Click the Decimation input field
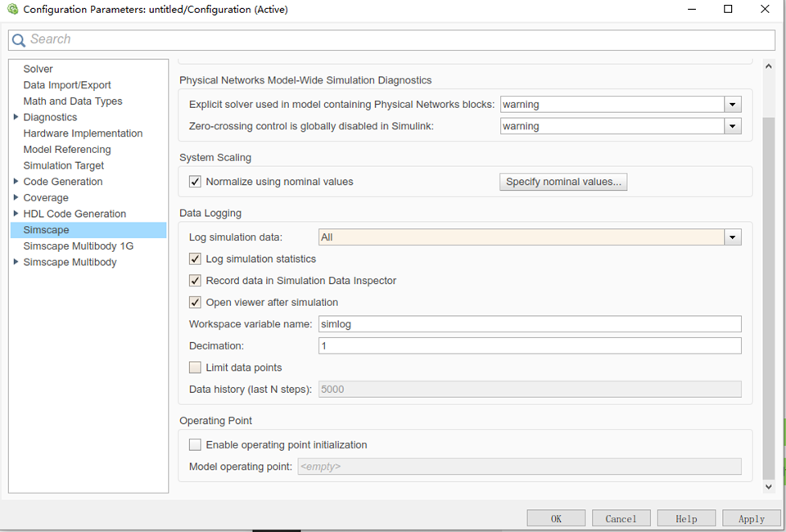The image size is (786, 532). [530, 345]
